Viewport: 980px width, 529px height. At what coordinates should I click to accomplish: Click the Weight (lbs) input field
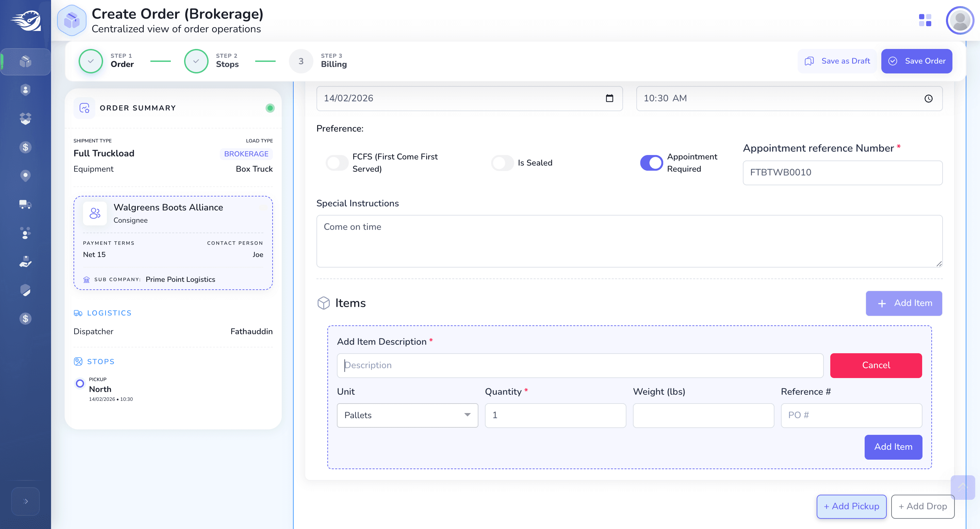tap(703, 415)
